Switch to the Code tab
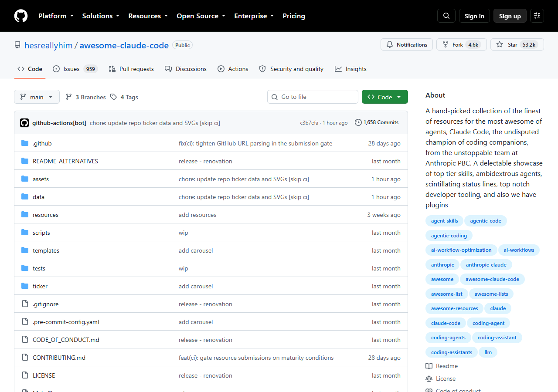Image resolution: width=558 pixels, height=392 pixels. (30, 69)
